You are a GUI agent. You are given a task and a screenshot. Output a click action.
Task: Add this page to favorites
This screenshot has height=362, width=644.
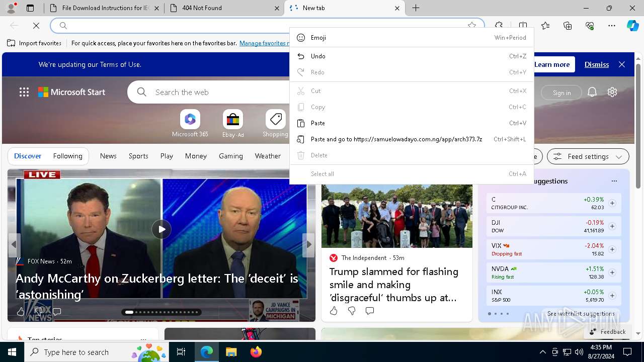(x=472, y=26)
